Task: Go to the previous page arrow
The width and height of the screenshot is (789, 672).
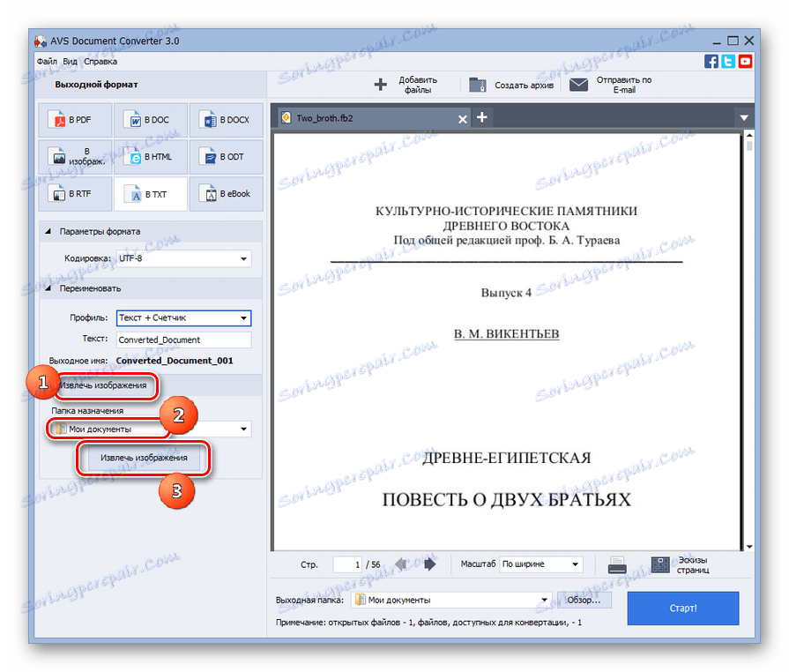Action: click(401, 564)
